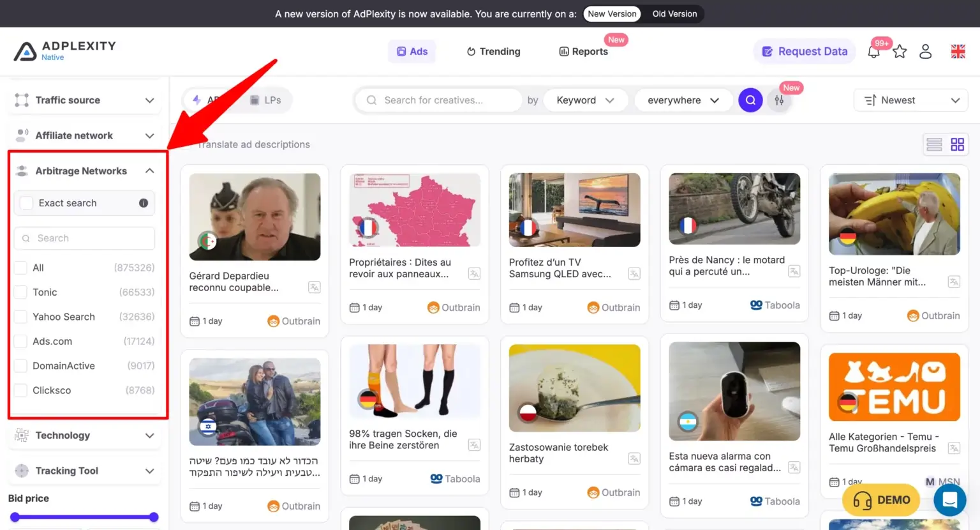Open the user account profile icon

[925, 52]
